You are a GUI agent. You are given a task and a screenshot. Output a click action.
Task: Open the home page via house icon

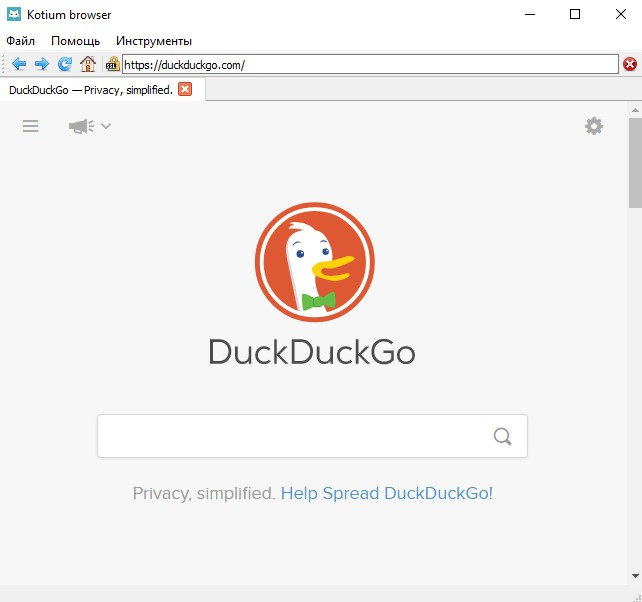click(x=88, y=64)
